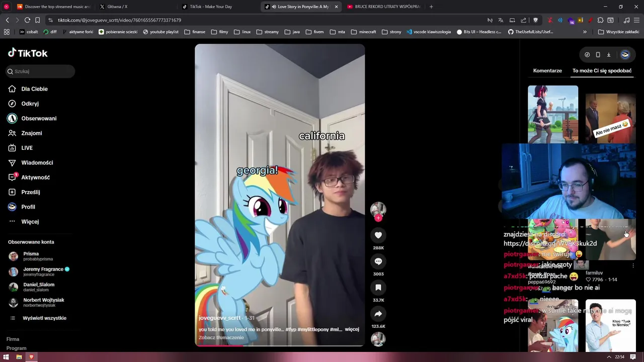Expand caption with więcej link
This screenshot has width=644, height=362.
(352, 329)
